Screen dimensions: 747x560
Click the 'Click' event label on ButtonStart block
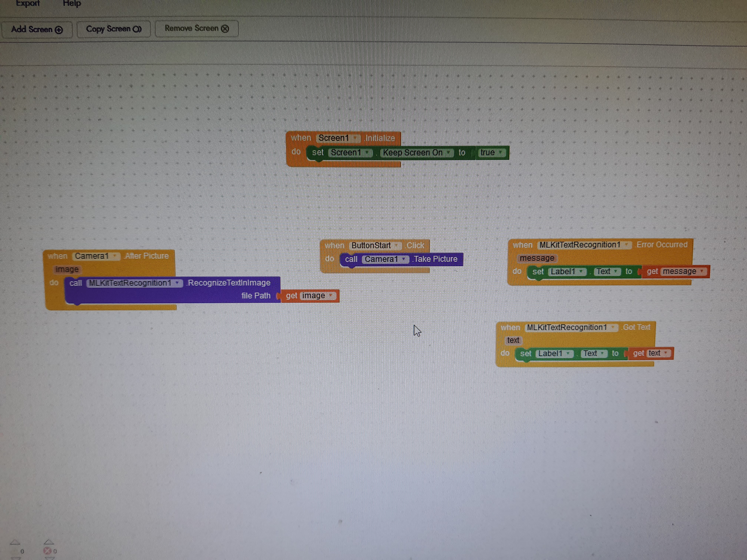click(415, 245)
